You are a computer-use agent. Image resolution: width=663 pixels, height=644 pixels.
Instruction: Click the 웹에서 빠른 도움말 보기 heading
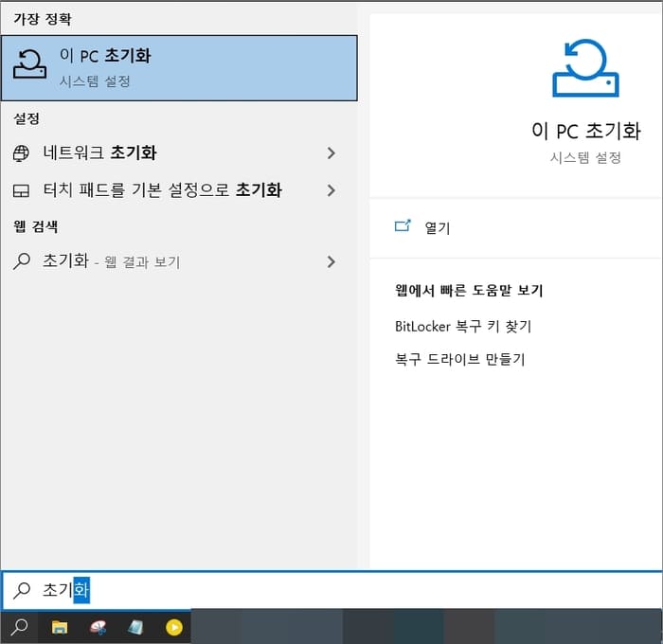[x=469, y=290]
